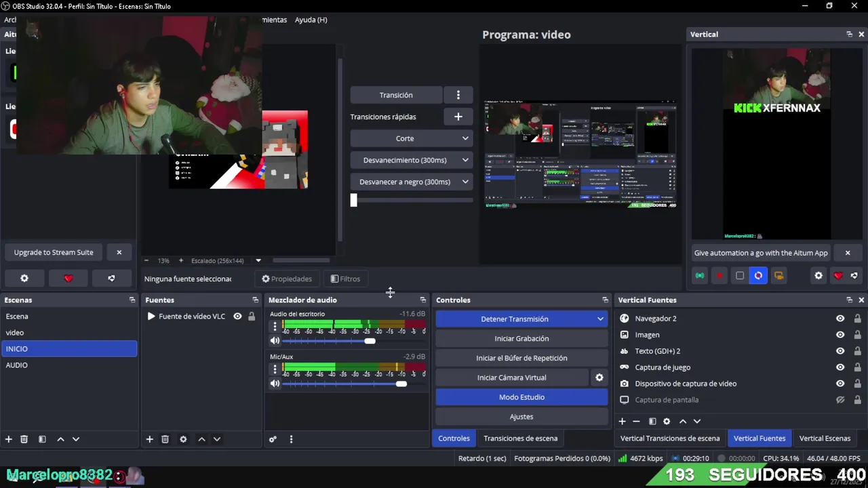Screen dimensions: 868x488
Task: Move scene up in Escenas toolbar
Action: coord(60,439)
